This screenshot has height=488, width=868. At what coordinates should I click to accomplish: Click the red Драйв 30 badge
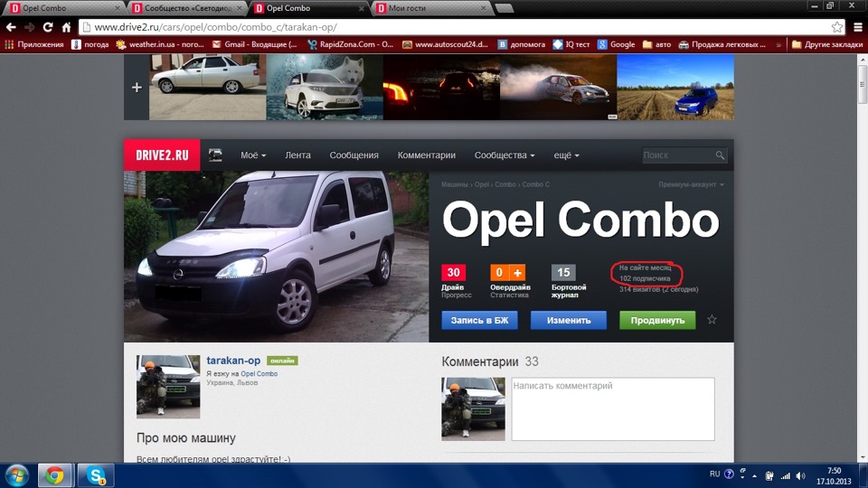pyautogui.click(x=453, y=272)
